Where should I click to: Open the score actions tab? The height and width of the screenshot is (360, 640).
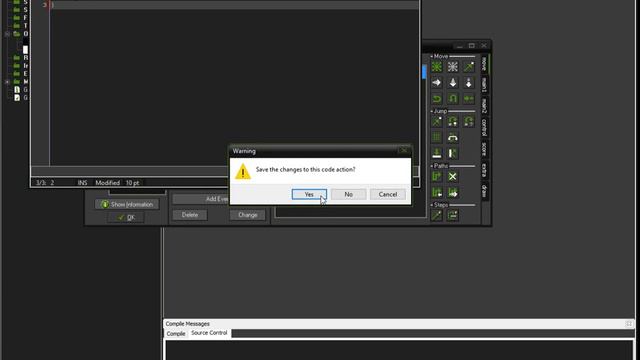pyautogui.click(x=484, y=149)
